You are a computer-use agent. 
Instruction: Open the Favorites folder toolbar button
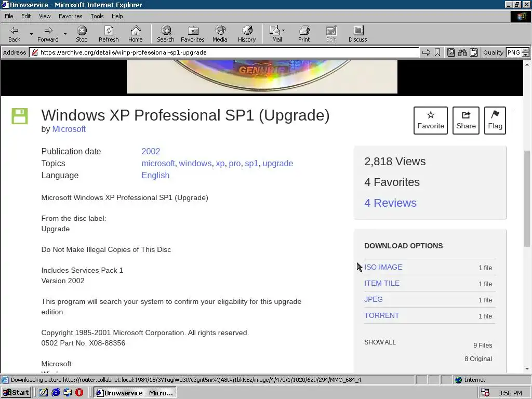point(192,34)
